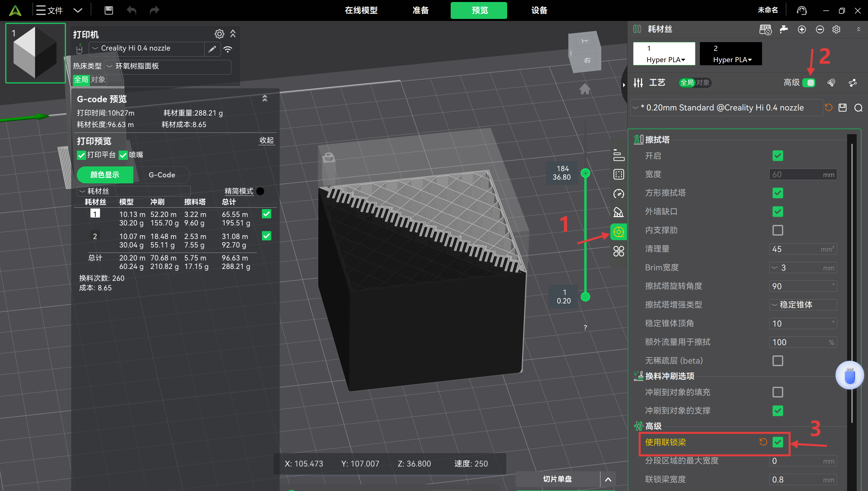868x491 pixels.
Task: Toggle simplified mode (精简模式) switch
Action: coord(264,191)
